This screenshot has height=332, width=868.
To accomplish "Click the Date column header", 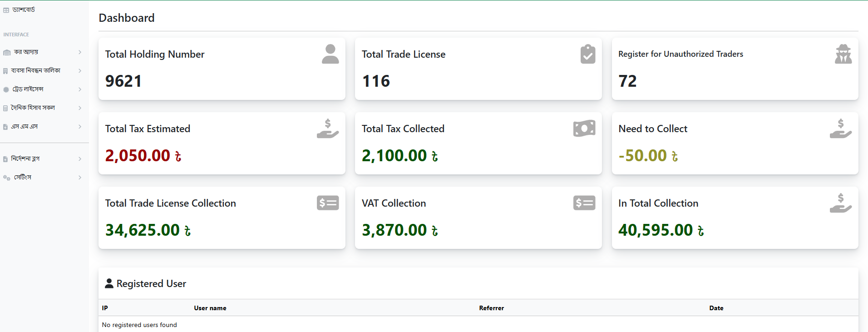I will coord(716,308).
